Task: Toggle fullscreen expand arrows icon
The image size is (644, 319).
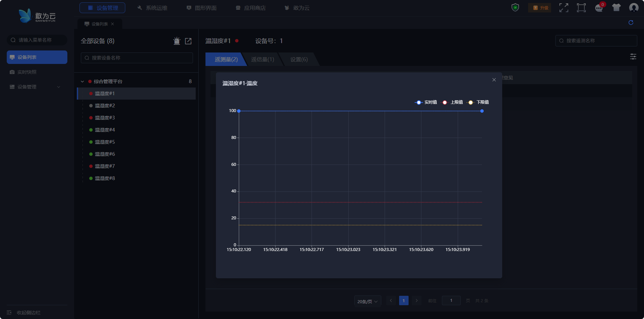Action: [x=563, y=8]
